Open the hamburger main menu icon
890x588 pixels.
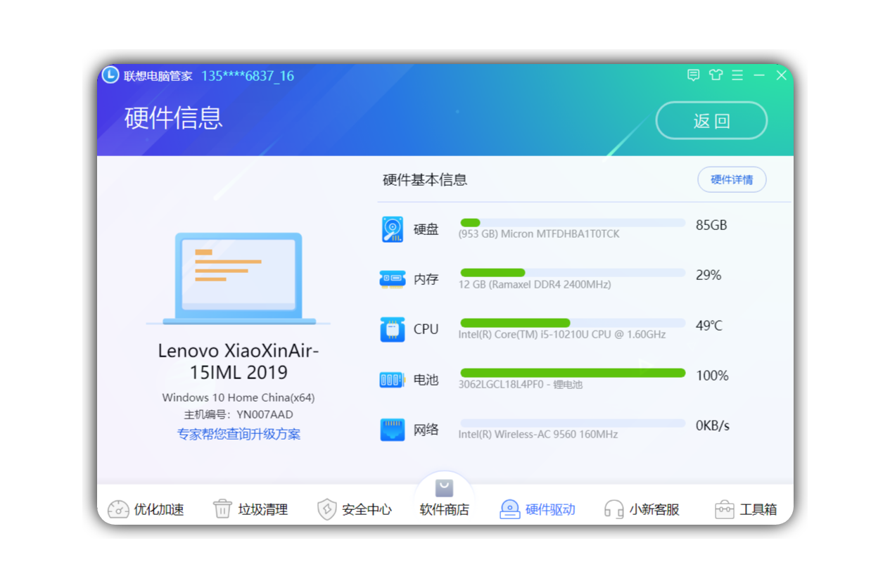coord(737,75)
